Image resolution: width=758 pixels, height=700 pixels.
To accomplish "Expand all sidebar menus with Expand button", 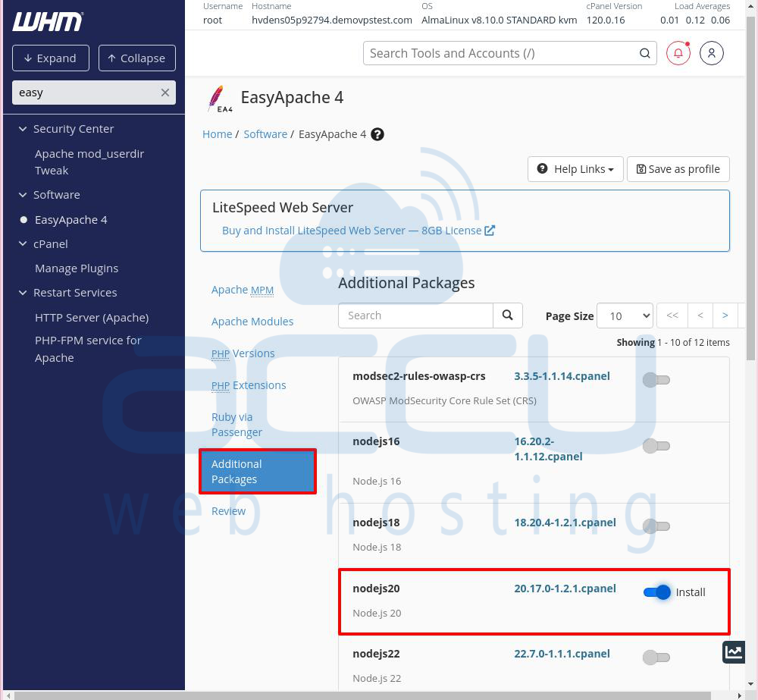I will 51,58.
